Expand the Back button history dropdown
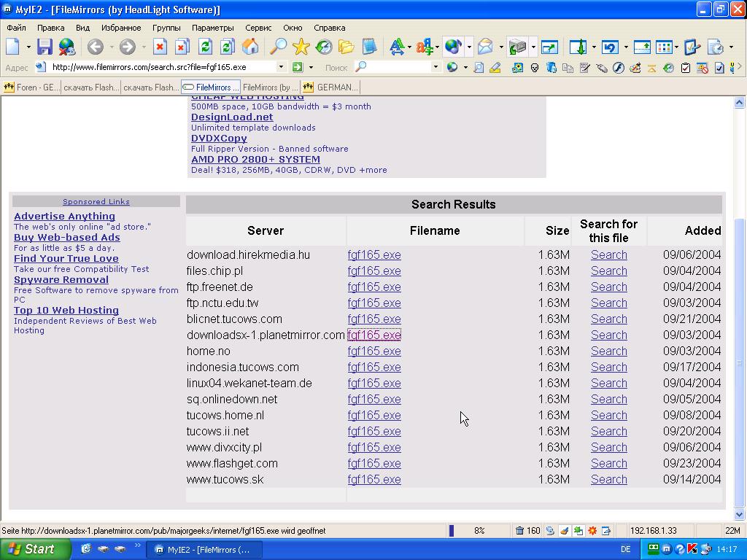 click(112, 47)
